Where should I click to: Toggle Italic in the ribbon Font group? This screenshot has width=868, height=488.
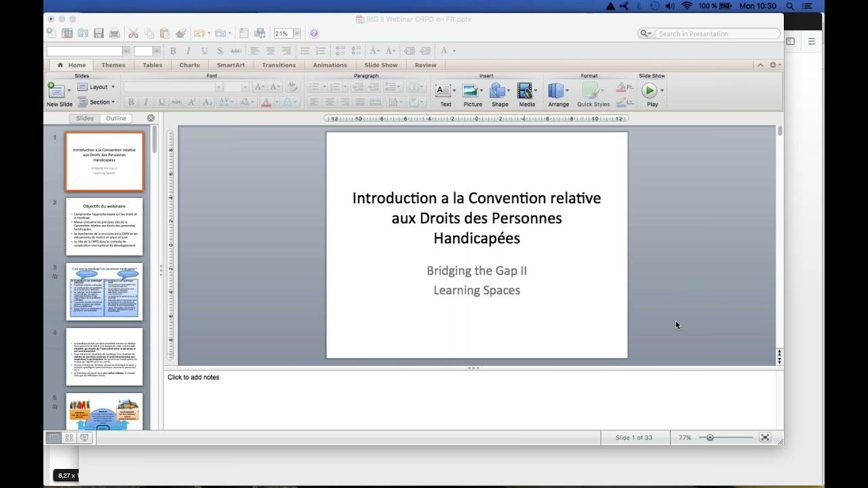tap(146, 102)
